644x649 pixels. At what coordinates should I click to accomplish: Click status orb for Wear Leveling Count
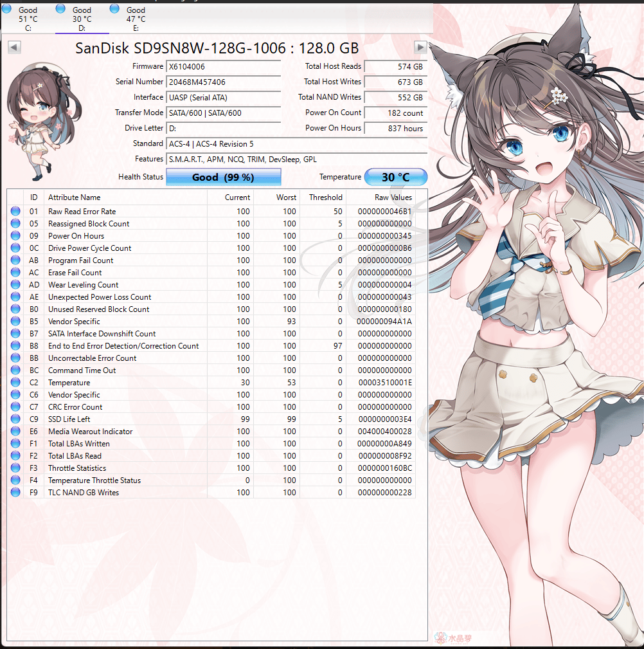click(15, 284)
